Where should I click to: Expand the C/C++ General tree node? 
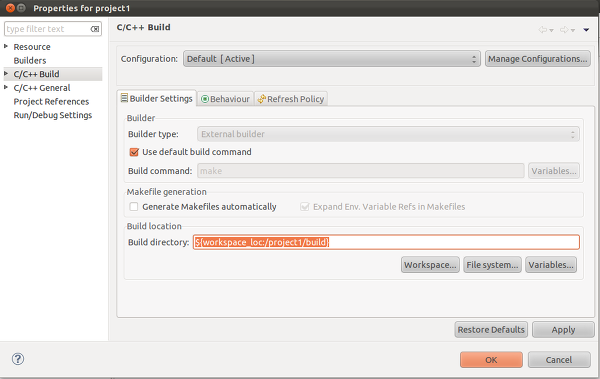pos(6,87)
